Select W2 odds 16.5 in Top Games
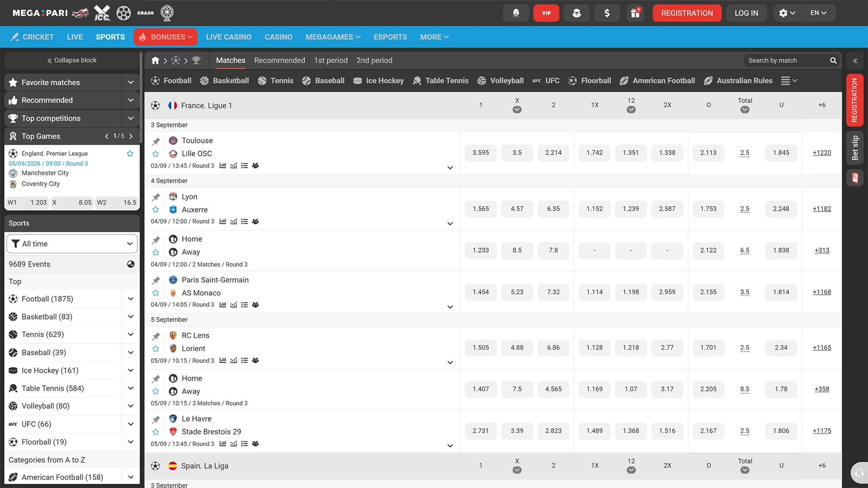 point(117,202)
